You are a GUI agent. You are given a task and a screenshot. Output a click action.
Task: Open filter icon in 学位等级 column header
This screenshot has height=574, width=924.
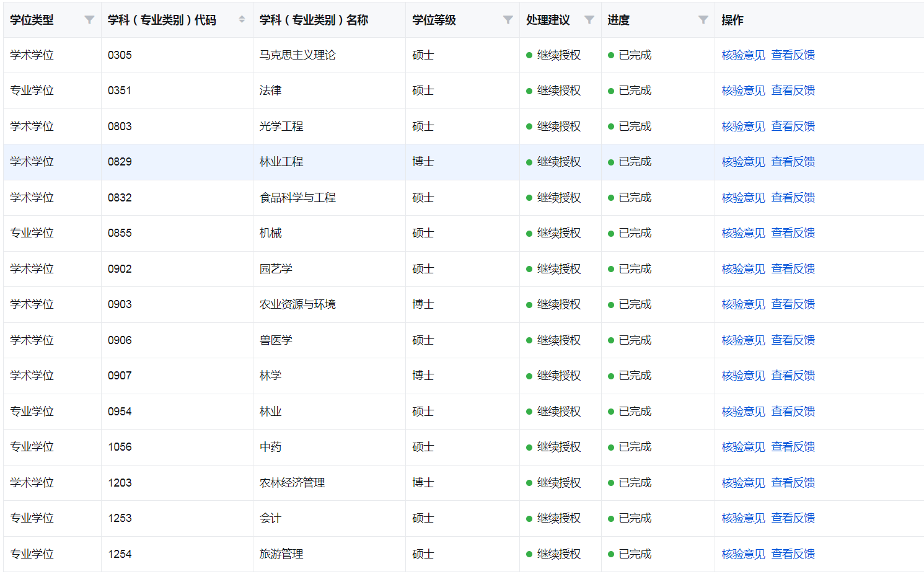tap(508, 20)
